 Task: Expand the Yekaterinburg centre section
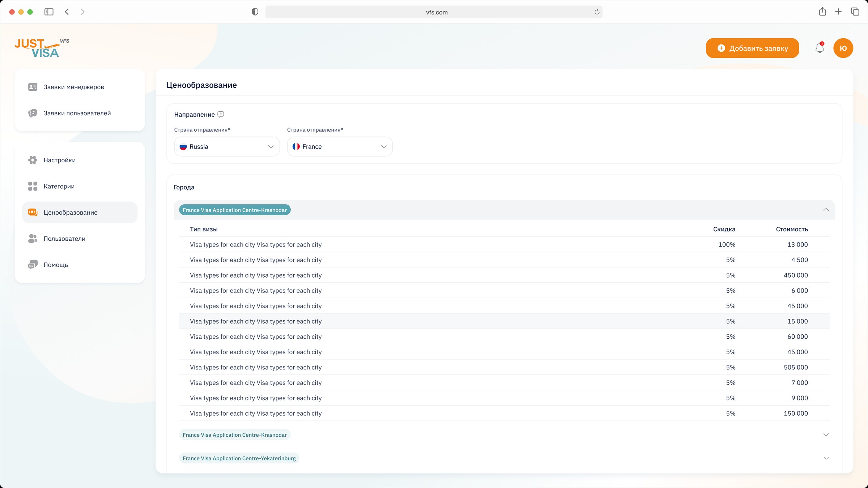point(826,458)
